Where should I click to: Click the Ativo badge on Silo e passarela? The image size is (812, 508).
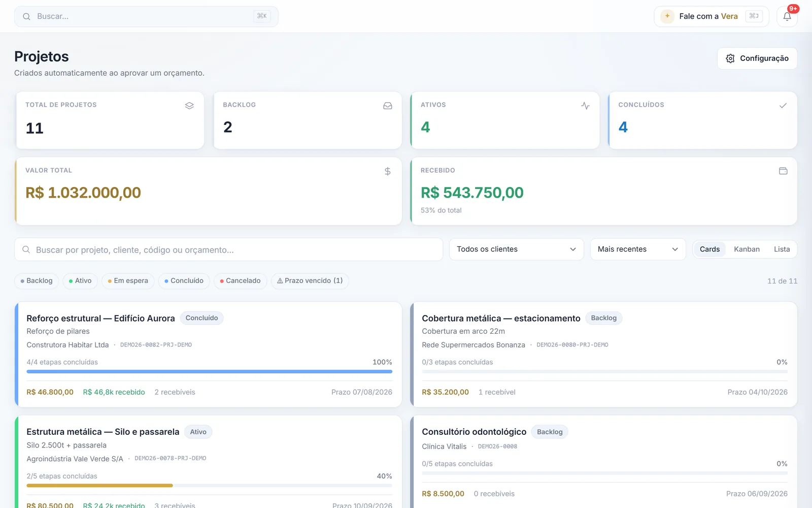coord(198,432)
